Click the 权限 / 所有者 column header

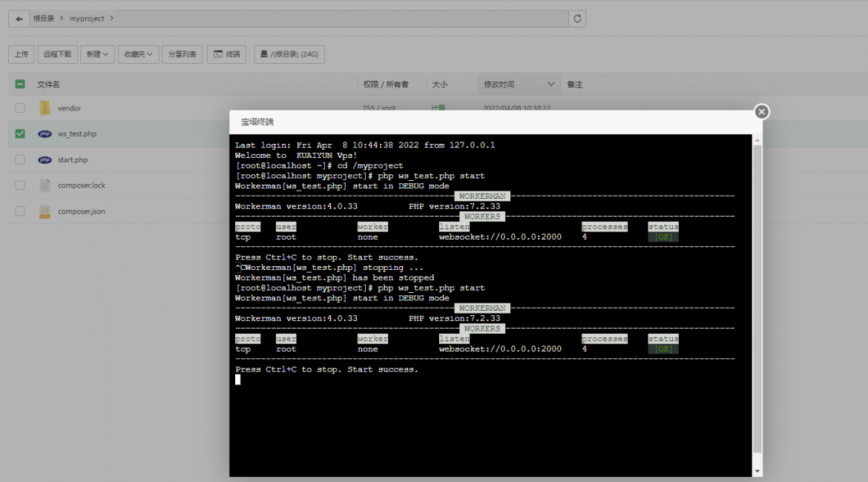point(386,85)
